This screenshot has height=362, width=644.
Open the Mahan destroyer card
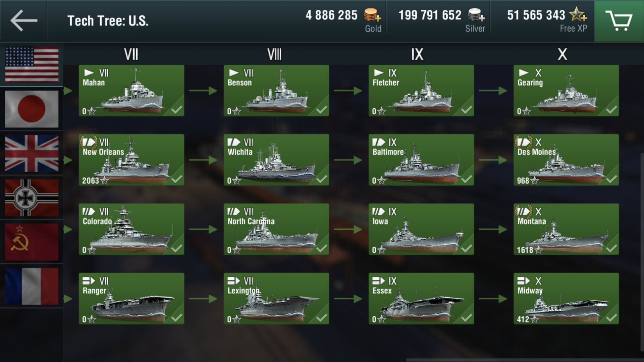(131, 90)
